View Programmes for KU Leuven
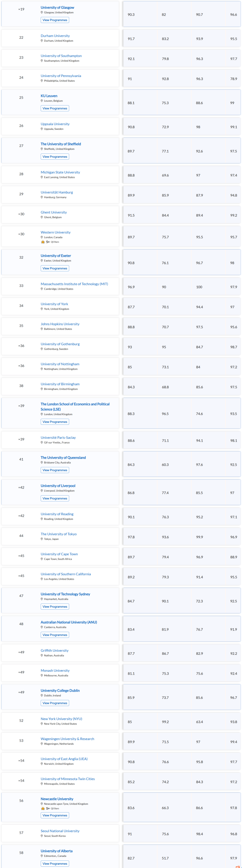Viewport: 242px width, 868px height. [55, 108]
